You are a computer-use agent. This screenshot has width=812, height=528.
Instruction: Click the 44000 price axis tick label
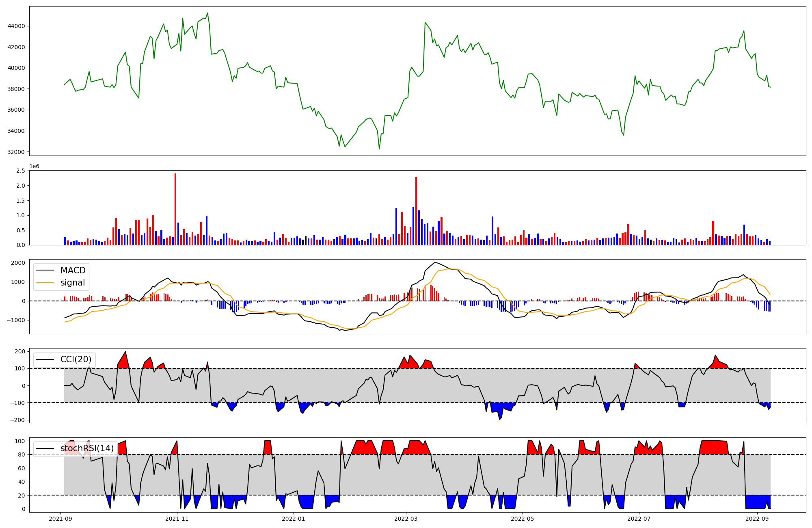tap(16, 26)
